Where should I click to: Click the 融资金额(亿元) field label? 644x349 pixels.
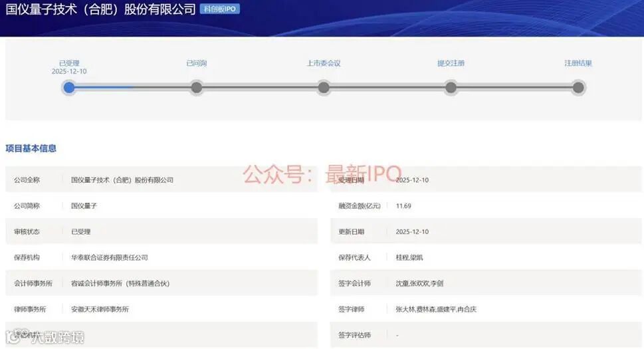pos(360,205)
